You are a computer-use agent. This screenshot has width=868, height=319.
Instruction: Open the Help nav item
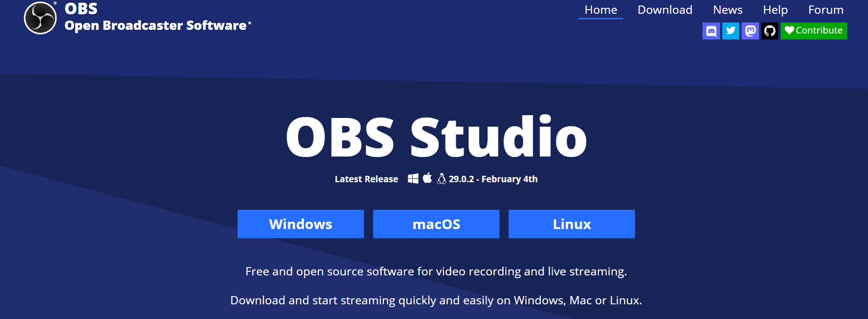[775, 10]
